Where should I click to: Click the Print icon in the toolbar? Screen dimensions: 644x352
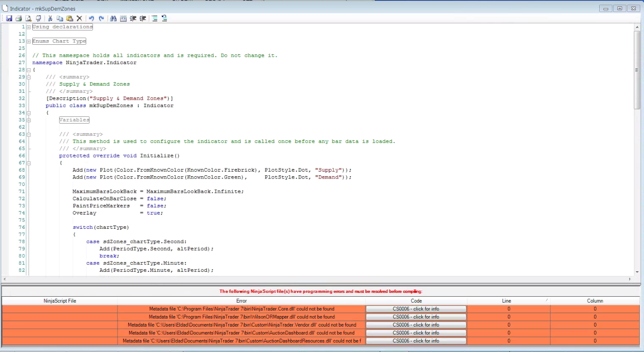click(18, 18)
